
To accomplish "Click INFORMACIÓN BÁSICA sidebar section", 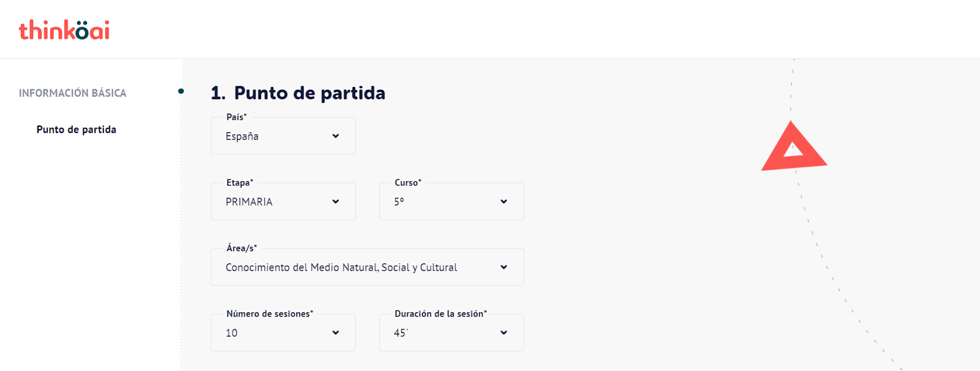I will pyautogui.click(x=72, y=93).
